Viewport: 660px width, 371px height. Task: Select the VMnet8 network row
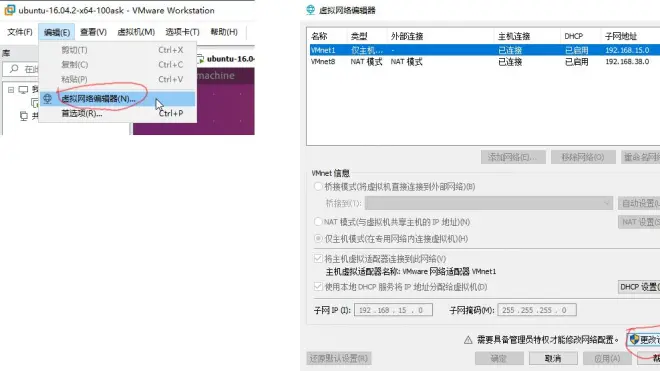[x=485, y=62]
